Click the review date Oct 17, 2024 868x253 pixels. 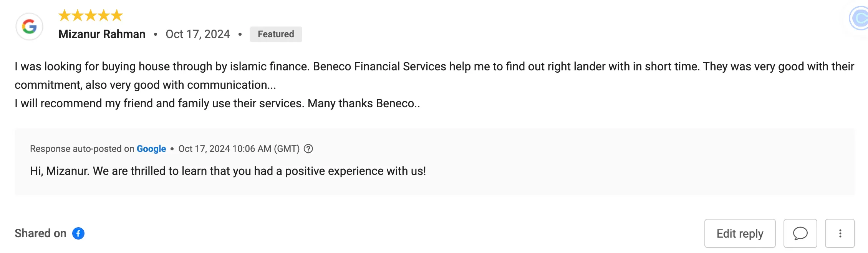(198, 34)
